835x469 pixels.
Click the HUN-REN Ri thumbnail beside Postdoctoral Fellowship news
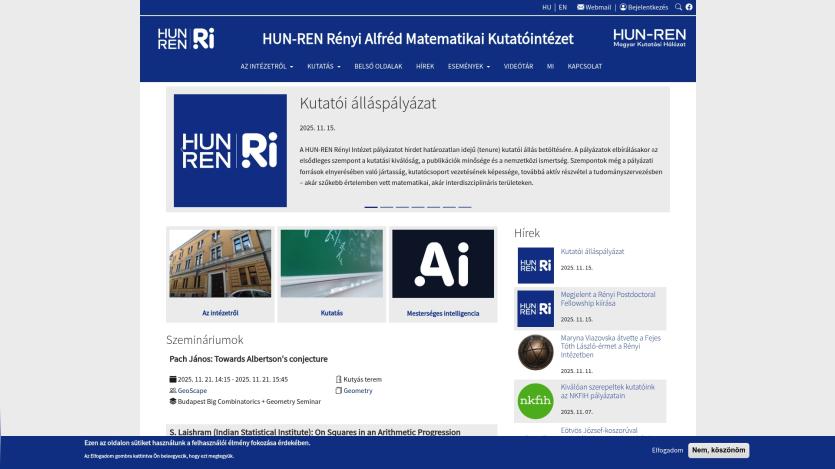(x=535, y=308)
